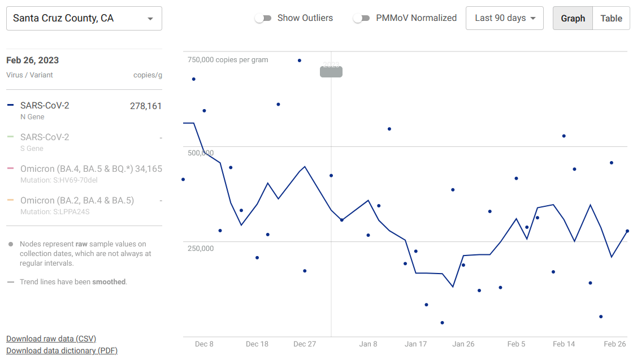This screenshot has height=364, width=637.
Task: Click the pink Omicron S:HV69-70del legend marker
Action: coord(11,169)
